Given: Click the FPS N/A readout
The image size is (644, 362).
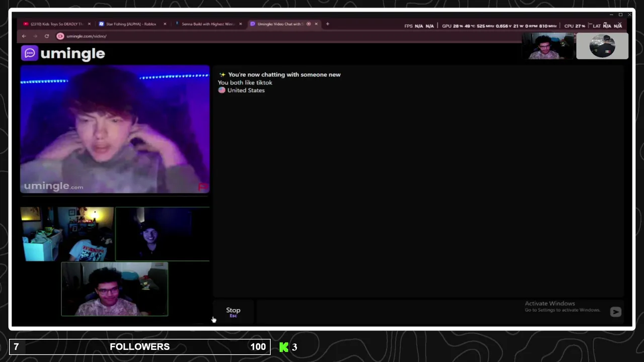Looking at the screenshot, I should pyautogui.click(x=419, y=26).
